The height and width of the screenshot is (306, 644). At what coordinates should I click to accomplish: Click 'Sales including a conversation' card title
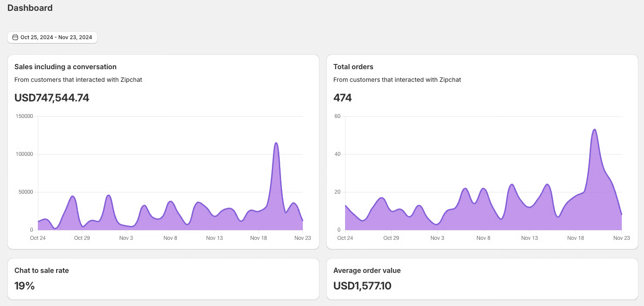click(65, 67)
